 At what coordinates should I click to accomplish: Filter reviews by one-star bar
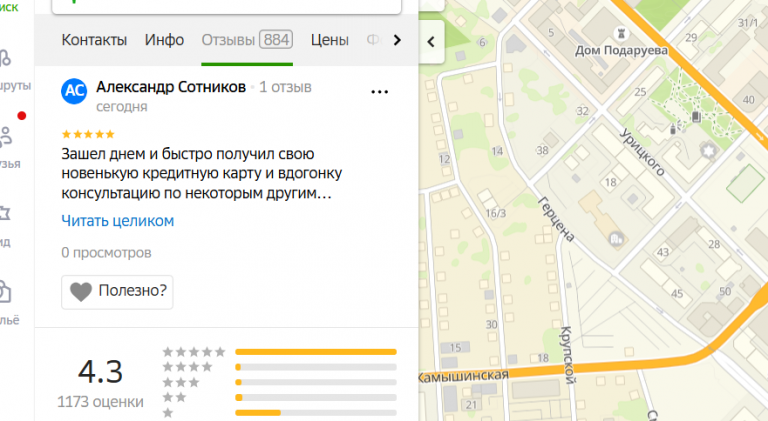316,413
